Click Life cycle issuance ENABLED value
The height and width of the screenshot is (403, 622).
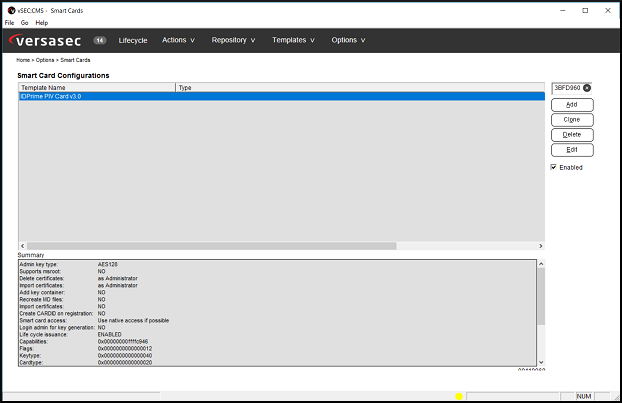point(109,334)
